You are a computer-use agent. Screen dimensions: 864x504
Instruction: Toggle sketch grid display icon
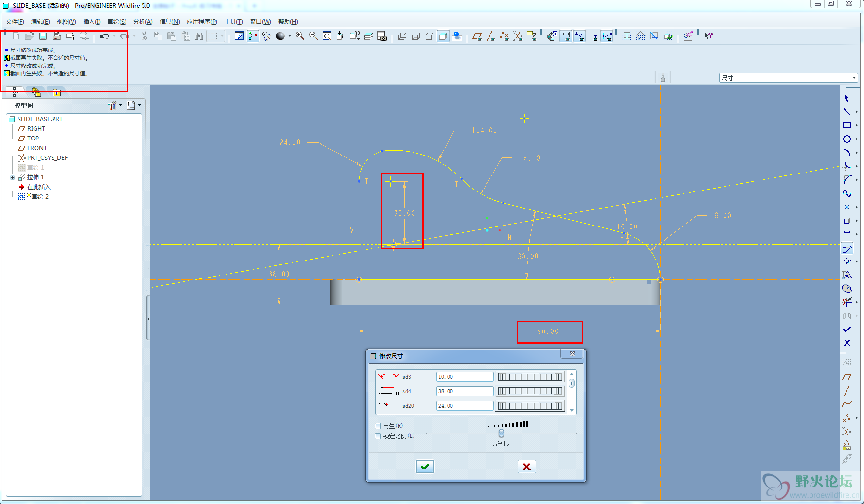(x=593, y=36)
